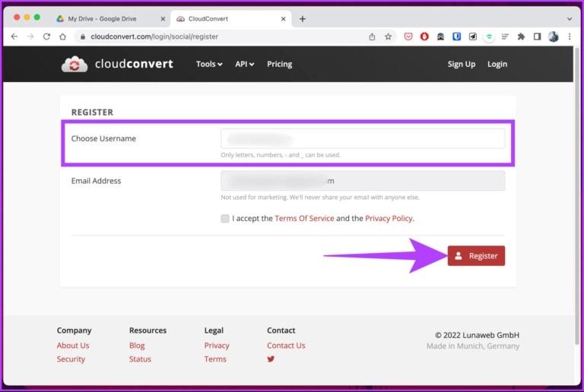The width and height of the screenshot is (584, 392).
Task: Expand the Tools dropdown menu
Action: [x=209, y=64]
